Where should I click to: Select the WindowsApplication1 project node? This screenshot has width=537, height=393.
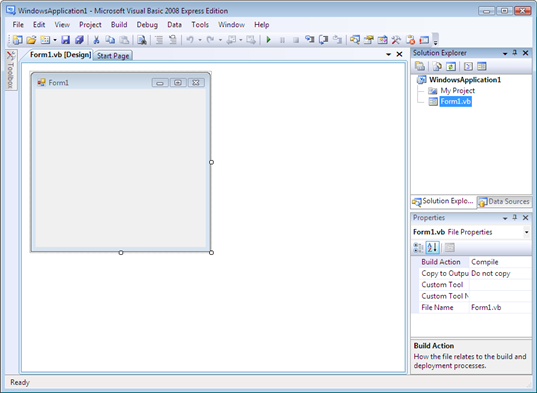[465, 80]
